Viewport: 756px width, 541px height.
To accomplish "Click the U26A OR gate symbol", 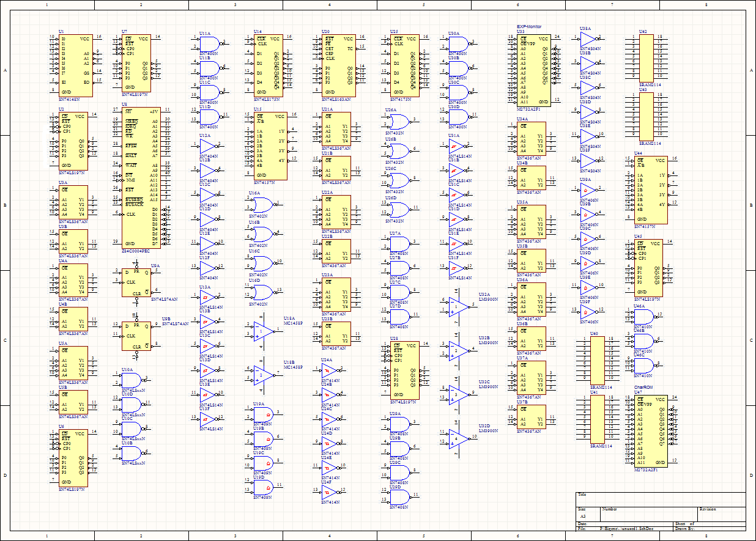I will [x=399, y=121].
